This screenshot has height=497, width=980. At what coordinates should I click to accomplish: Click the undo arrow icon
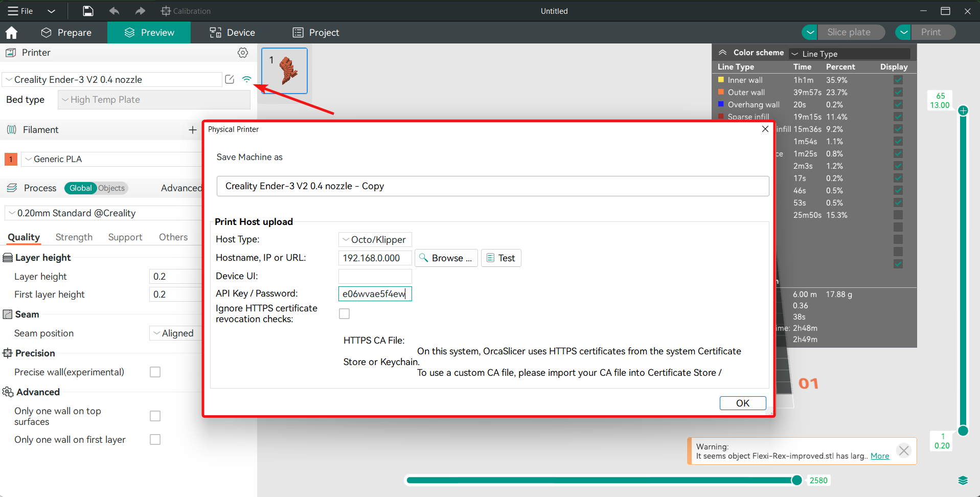point(114,11)
